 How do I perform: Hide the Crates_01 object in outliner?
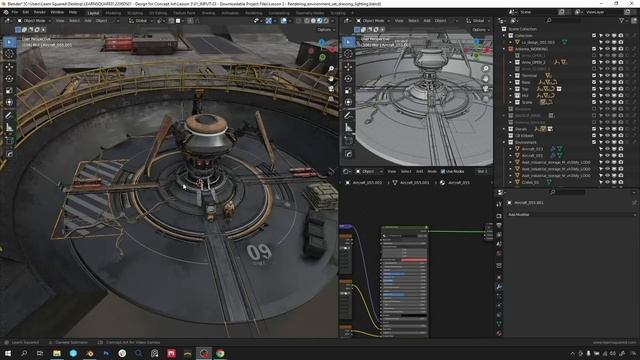(x=607, y=182)
